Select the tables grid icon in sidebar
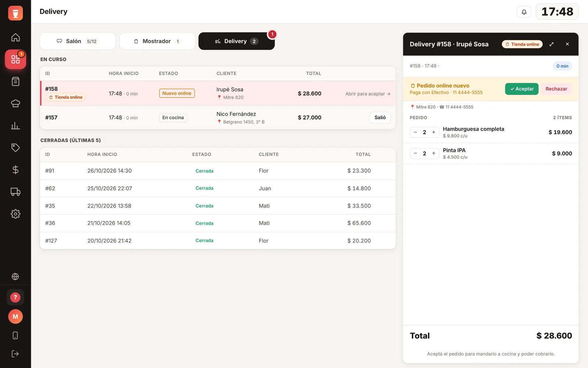Screen dimensions: 588x368 pos(15,59)
